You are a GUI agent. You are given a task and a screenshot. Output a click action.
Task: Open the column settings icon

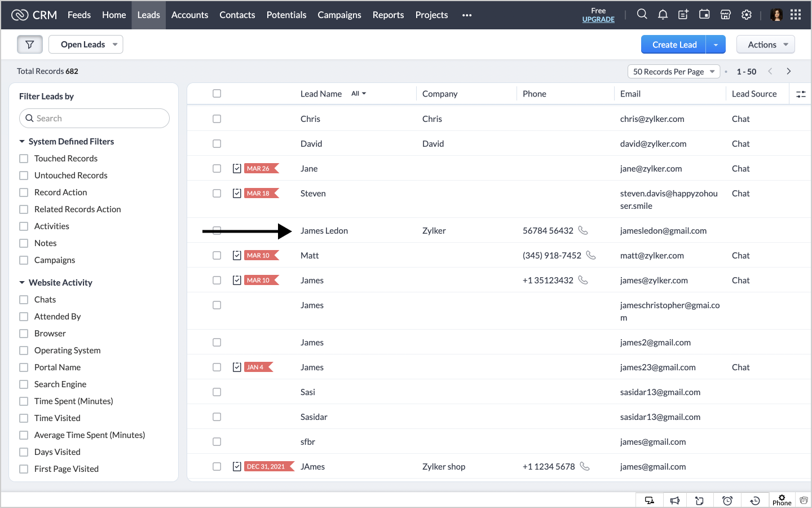[x=801, y=94]
